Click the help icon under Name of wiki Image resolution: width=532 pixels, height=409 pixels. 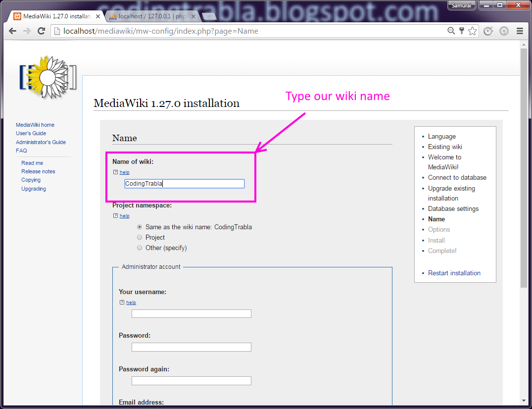point(115,172)
